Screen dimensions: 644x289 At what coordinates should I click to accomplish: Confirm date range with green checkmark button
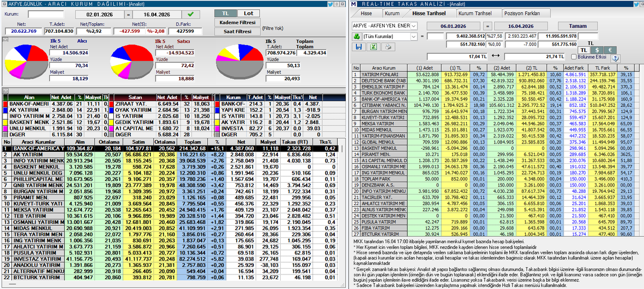(x=191, y=14)
